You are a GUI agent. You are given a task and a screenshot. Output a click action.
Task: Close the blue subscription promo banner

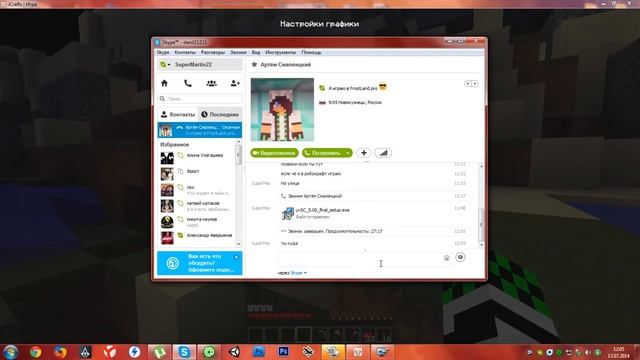236,257
